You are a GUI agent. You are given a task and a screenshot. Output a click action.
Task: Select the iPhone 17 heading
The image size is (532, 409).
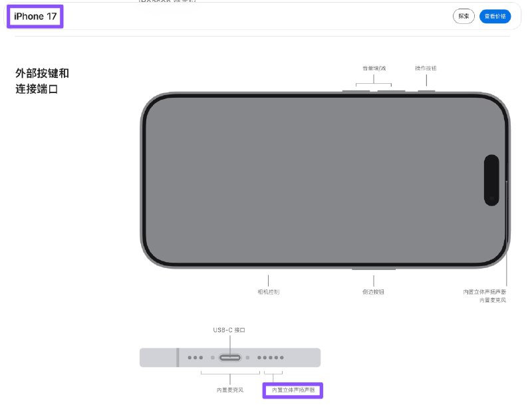[34, 17]
